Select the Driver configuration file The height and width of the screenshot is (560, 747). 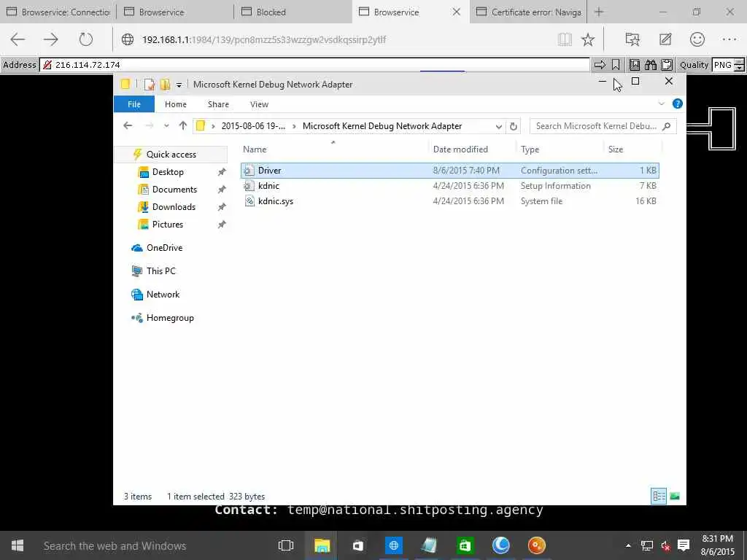coord(449,171)
